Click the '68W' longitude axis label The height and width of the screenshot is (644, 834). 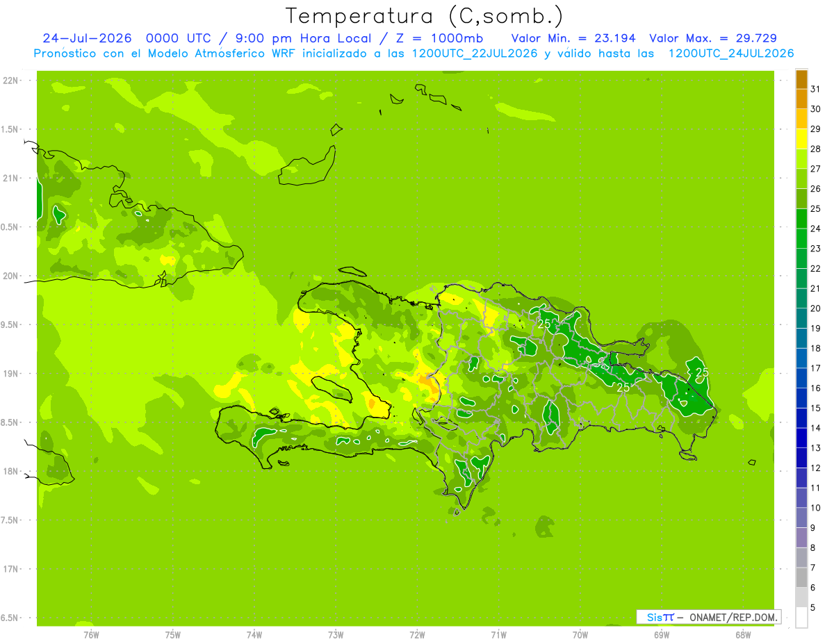click(743, 634)
